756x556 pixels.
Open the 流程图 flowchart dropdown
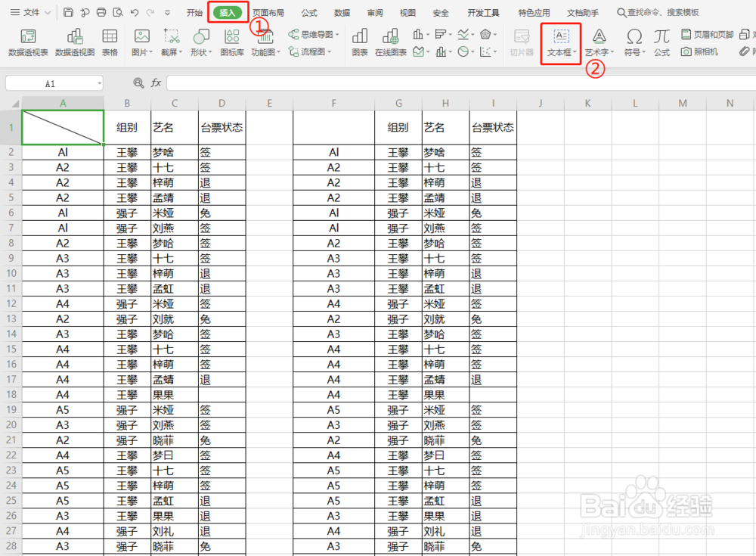(310, 51)
